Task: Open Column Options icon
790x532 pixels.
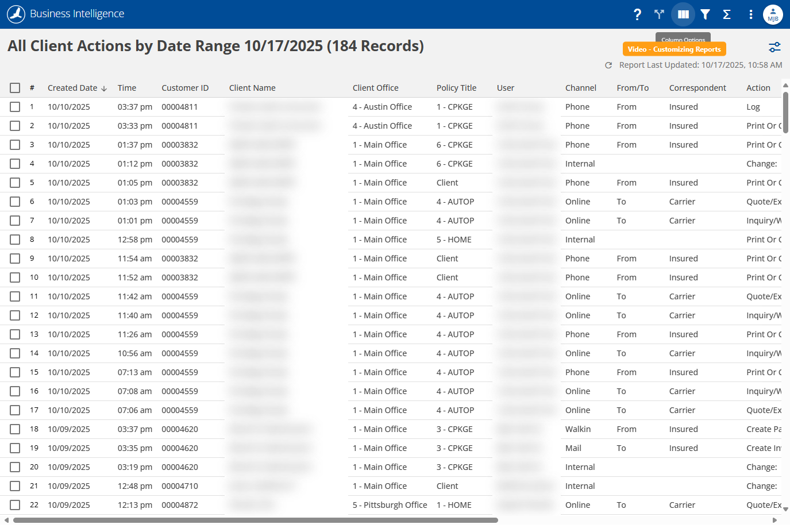Action: [x=683, y=14]
